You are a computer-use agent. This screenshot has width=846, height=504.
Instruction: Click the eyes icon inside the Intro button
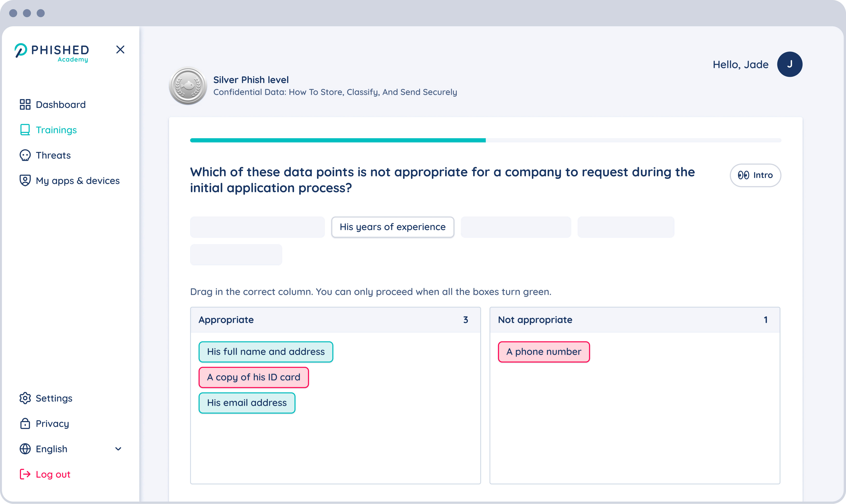point(744,175)
